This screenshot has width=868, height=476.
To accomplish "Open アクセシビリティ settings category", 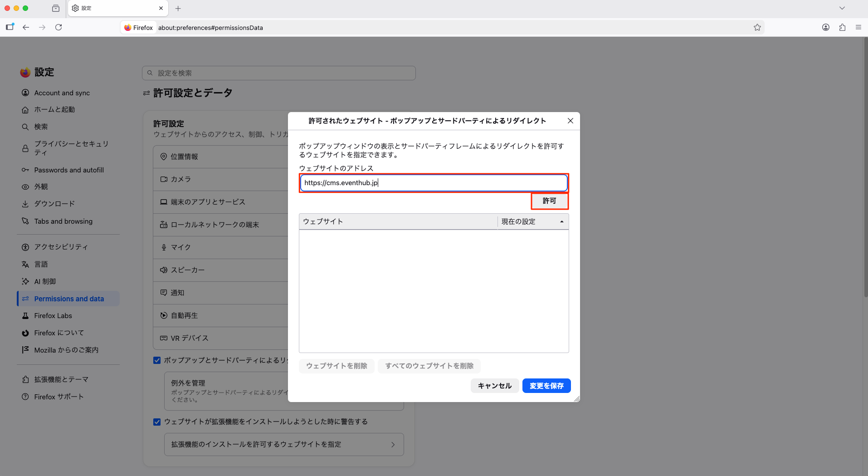I will coord(68,247).
